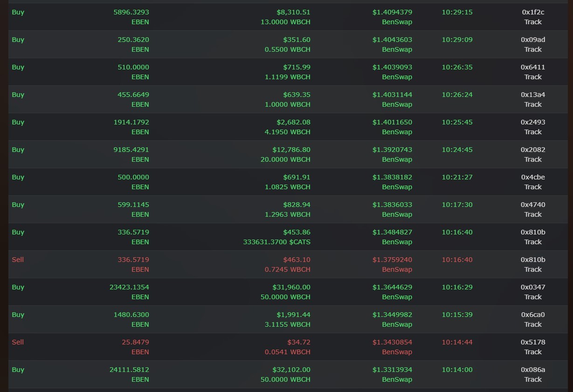The height and width of the screenshot is (392, 573).
Task: Click Track under address 0x6411
Action: tap(533, 77)
